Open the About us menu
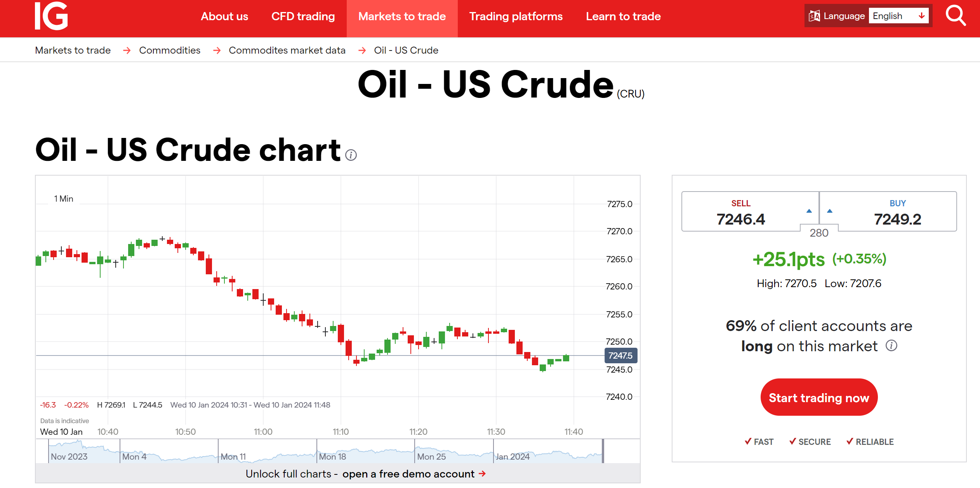980x488 pixels. click(x=224, y=16)
